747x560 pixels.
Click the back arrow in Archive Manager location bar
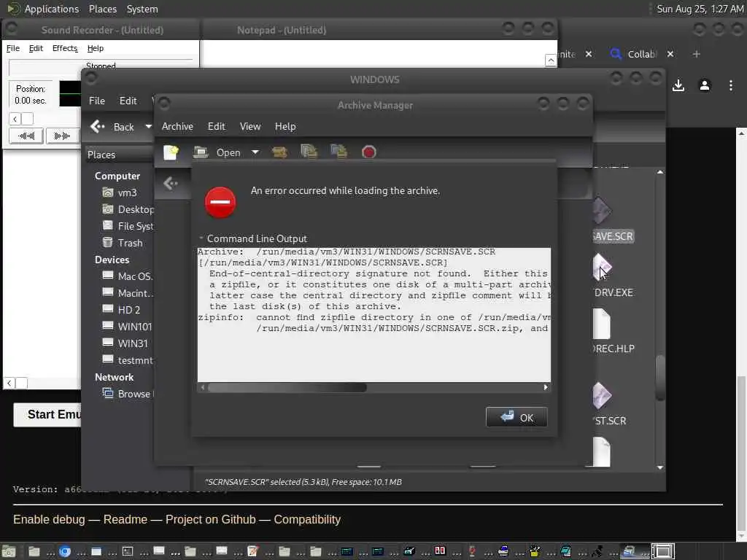171,183
